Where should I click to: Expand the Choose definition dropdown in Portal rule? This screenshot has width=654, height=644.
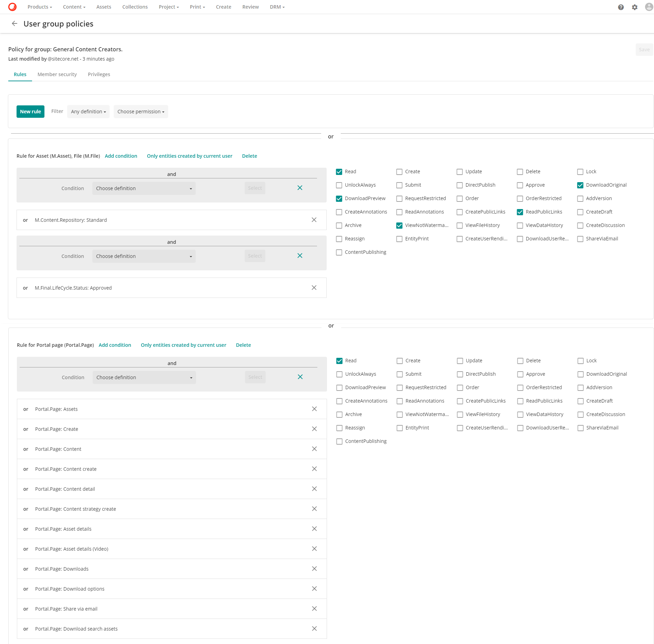pos(144,377)
